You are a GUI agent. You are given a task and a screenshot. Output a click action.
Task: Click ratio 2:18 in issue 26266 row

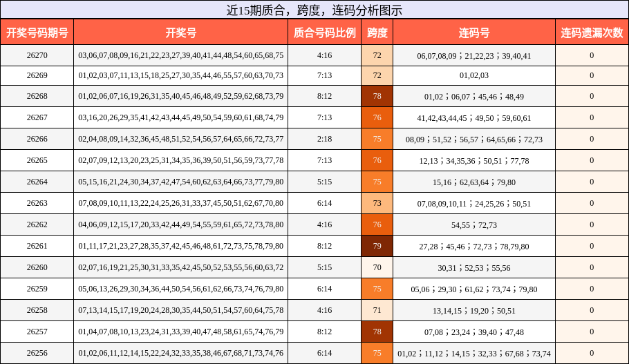[x=325, y=139]
